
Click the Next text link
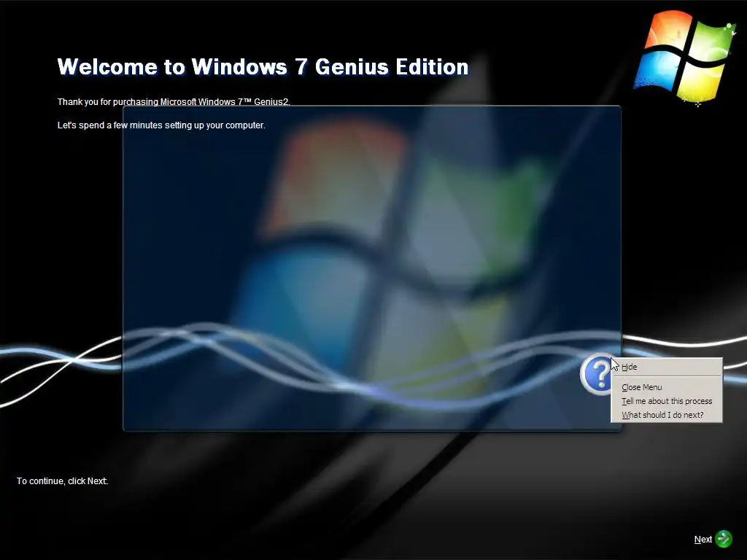point(703,539)
